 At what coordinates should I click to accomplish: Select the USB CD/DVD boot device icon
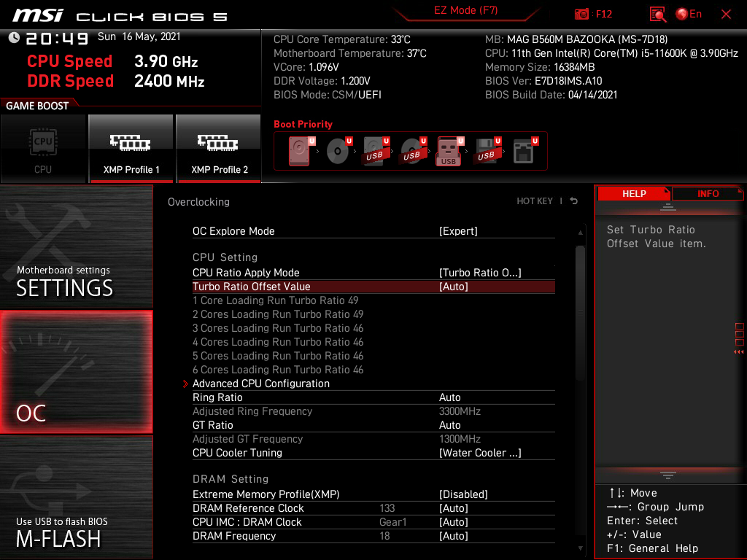pyautogui.click(x=414, y=151)
